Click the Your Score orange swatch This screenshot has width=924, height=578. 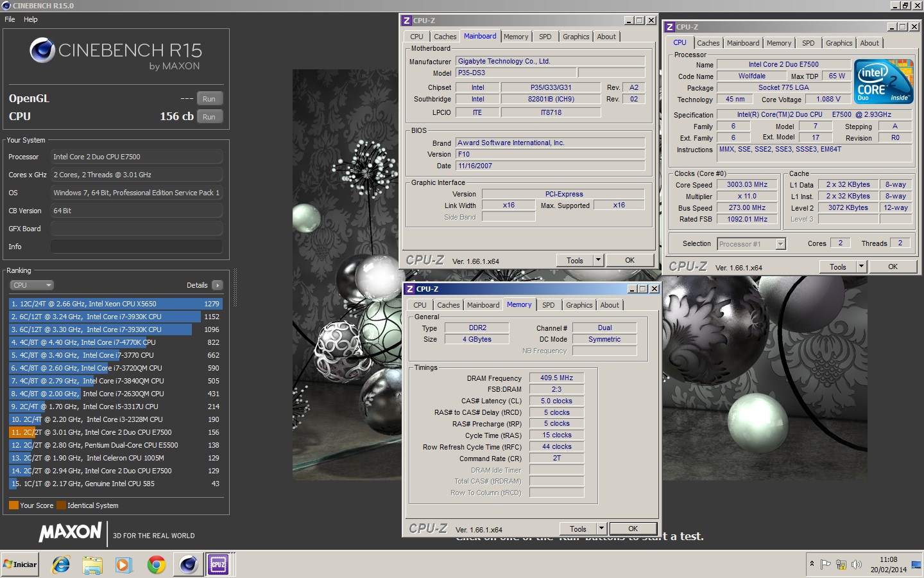click(13, 505)
